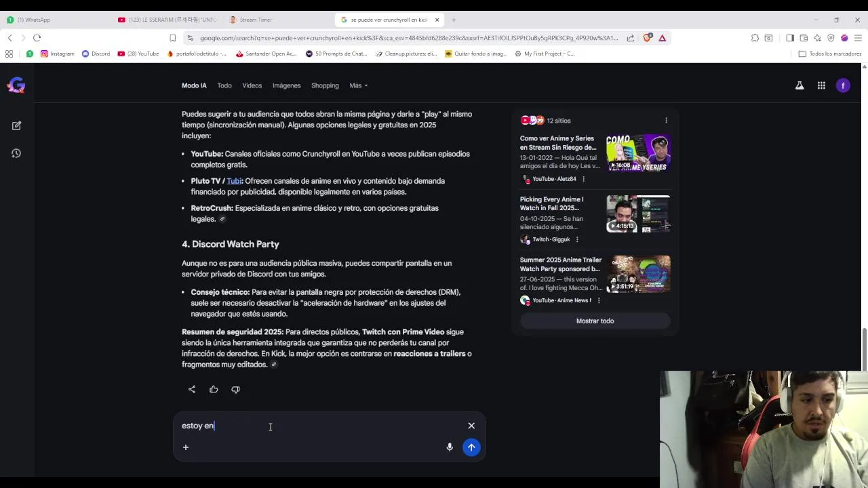The image size is (868, 488).
Task: Open the Cleanup.pictures bookmark
Action: [x=406, y=54]
